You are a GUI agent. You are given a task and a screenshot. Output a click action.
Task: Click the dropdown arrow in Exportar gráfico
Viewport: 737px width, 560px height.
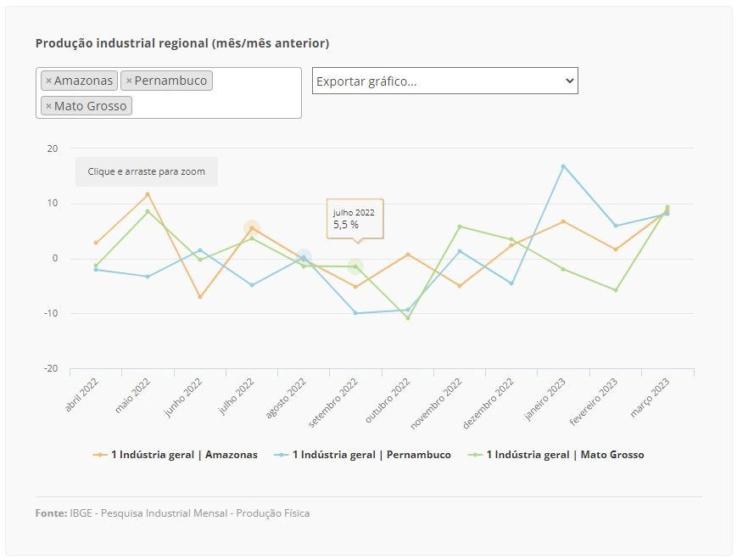tap(569, 81)
